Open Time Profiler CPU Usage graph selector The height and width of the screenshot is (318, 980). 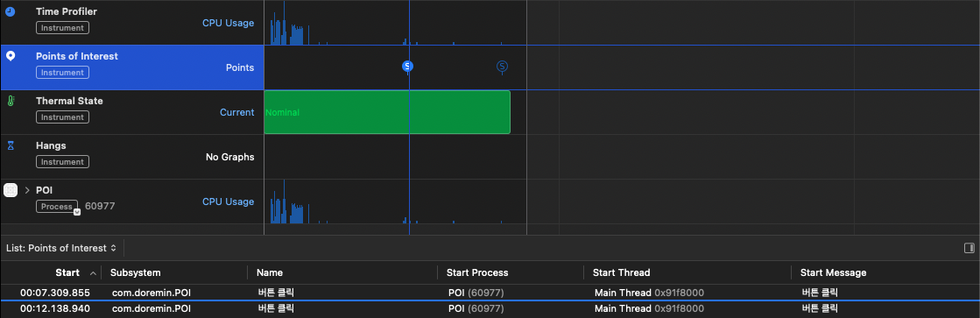point(228,23)
